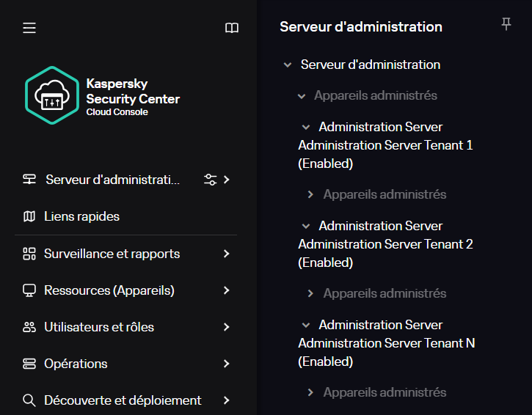Pin the Serveur d'administration panel
This screenshot has height=415, width=532.
click(x=506, y=25)
